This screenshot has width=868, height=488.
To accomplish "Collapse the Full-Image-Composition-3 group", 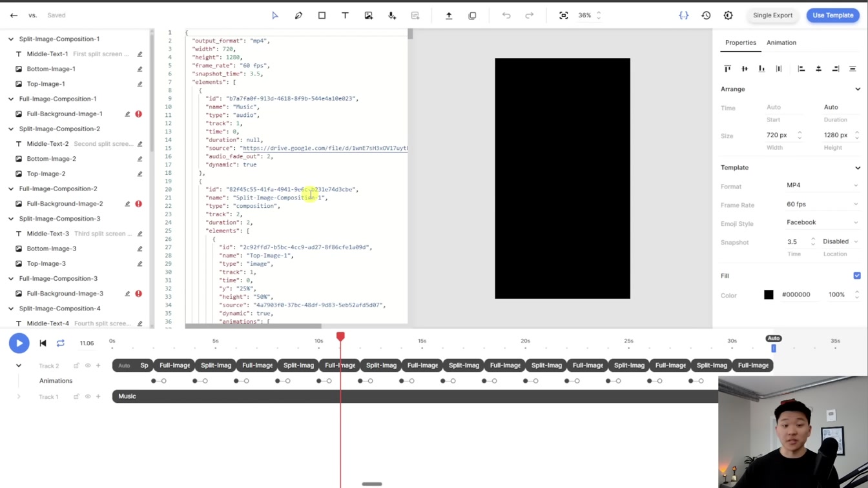I will (11, 279).
